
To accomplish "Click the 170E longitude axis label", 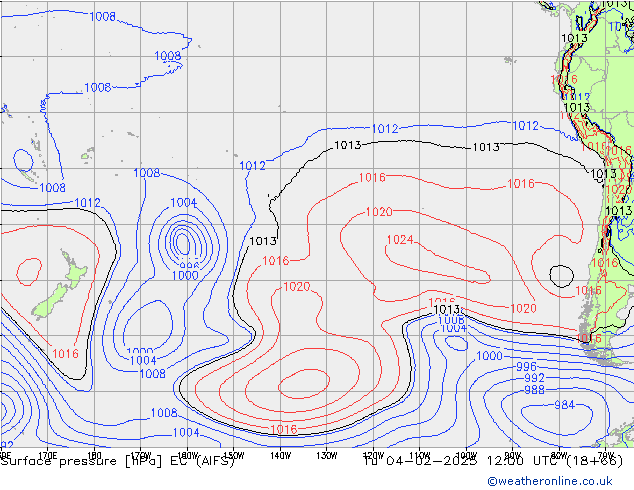I will coord(48,456).
